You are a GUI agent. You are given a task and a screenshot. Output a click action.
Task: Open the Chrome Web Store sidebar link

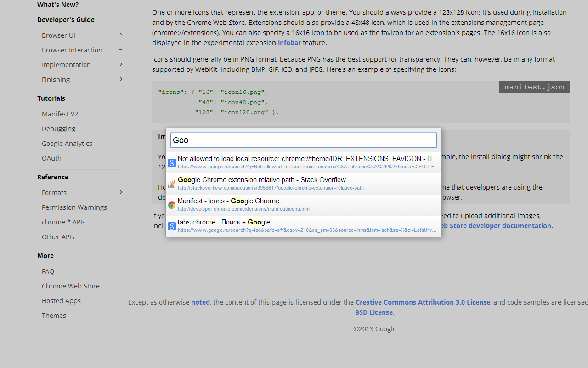tap(71, 286)
